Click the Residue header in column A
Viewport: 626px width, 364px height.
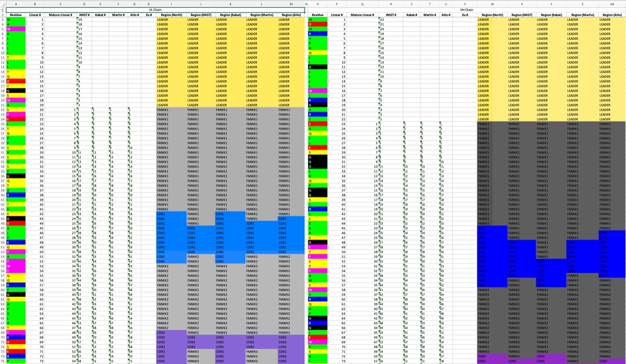(16, 15)
